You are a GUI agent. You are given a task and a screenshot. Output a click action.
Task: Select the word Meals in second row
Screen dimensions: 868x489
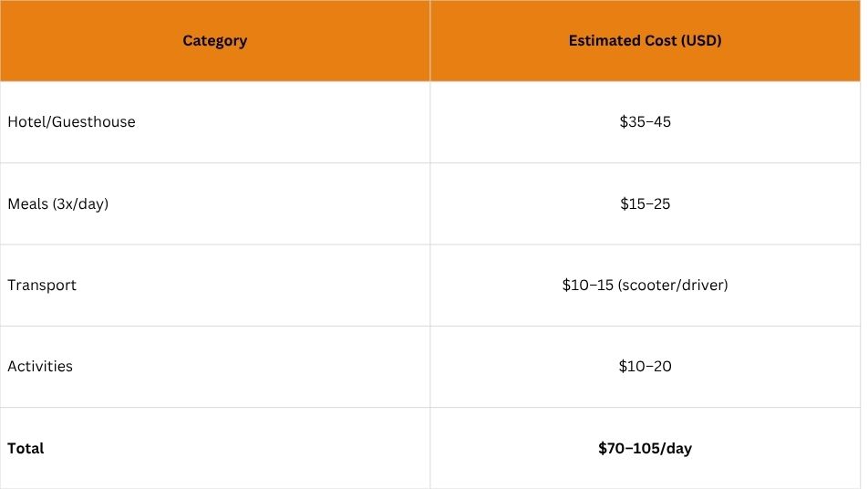pos(27,203)
